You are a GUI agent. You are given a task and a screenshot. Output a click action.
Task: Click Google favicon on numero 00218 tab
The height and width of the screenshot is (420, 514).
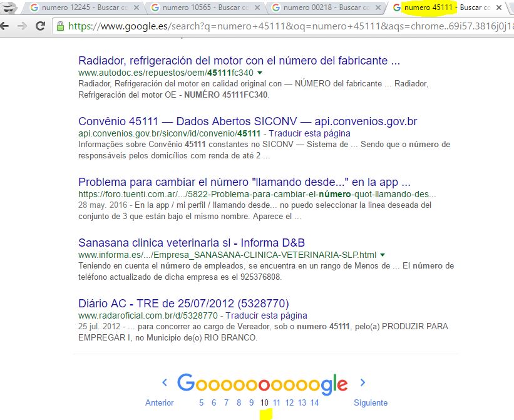tap(275, 8)
